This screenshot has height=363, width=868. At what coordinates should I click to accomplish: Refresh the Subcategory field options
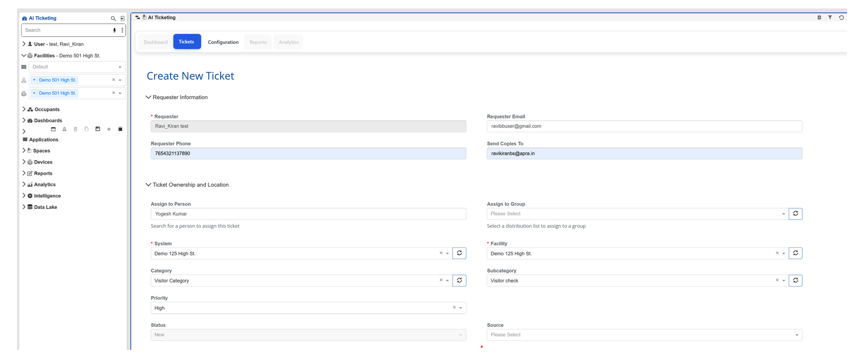point(795,280)
